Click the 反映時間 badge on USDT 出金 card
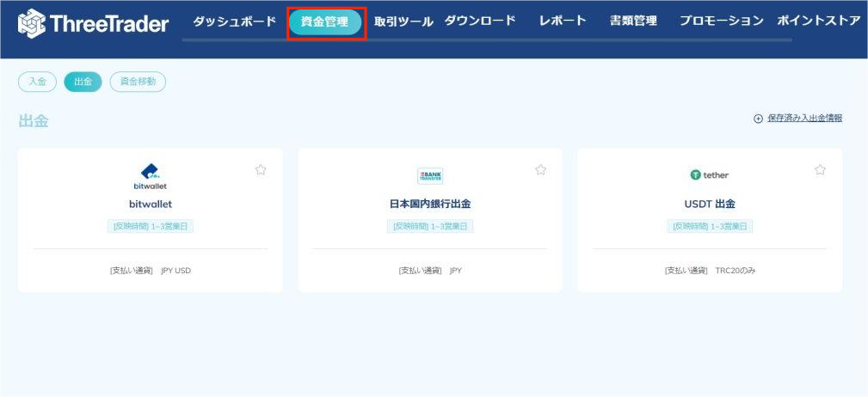The height and width of the screenshot is (397, 868). pos(710,226)
